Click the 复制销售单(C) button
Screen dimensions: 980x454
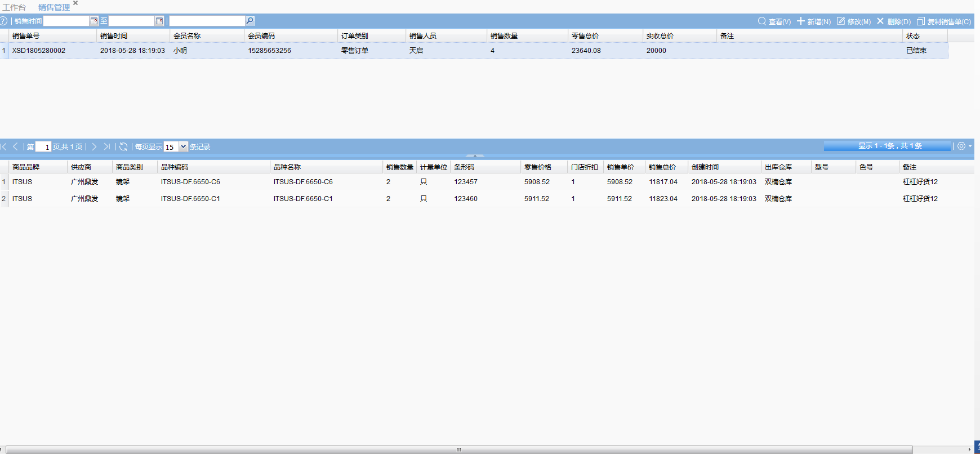pos(944,21)
